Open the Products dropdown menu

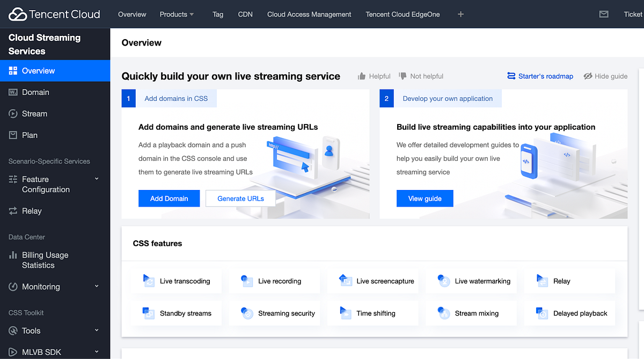pyautogui.click(x=177, y=14)
